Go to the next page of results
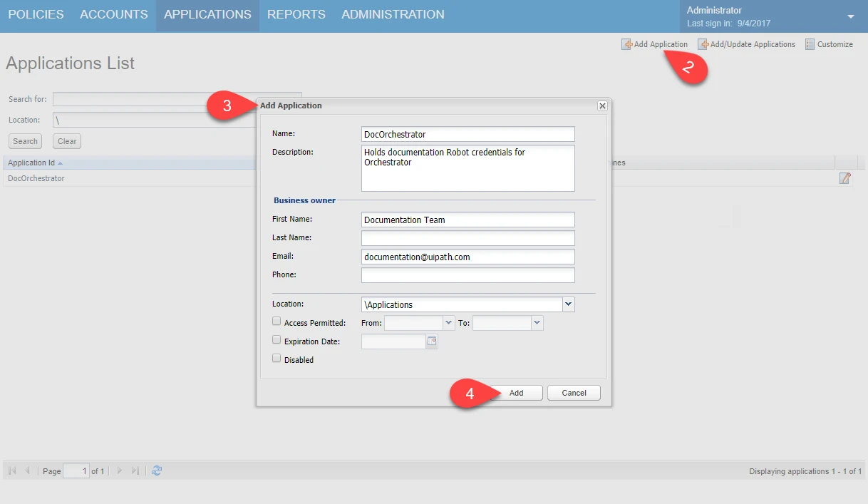This screenshot has height=504, width=868. (x=120, y=471)
